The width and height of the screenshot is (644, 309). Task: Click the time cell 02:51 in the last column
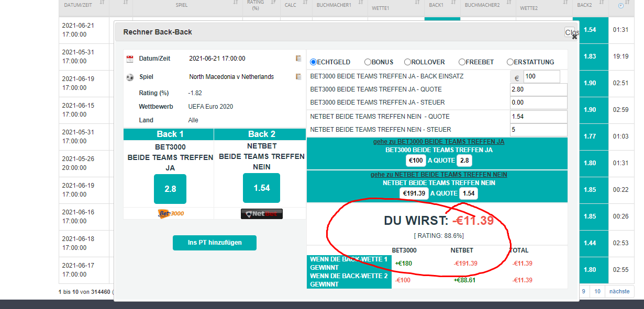tap(620, 83)
